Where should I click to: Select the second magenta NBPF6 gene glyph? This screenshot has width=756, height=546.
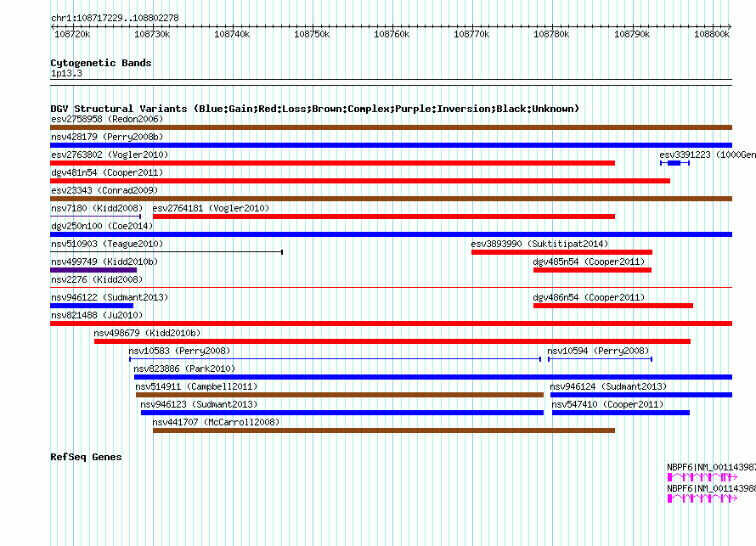(x=702, y=498)
